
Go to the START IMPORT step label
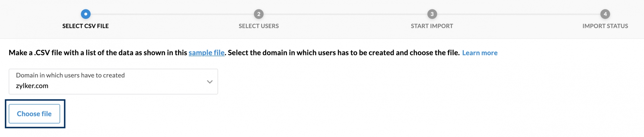pyautogui.click(x=432, y=26)
